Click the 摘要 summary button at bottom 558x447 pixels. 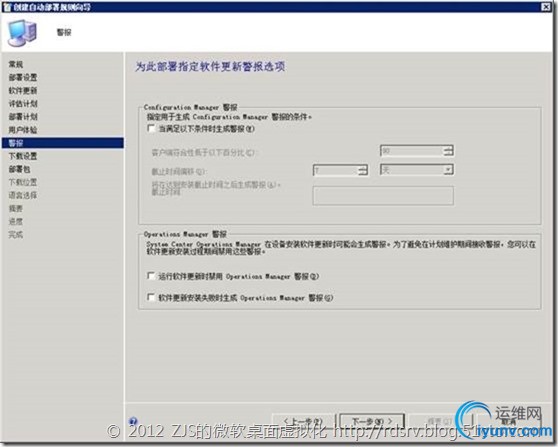tap(440, 421)
